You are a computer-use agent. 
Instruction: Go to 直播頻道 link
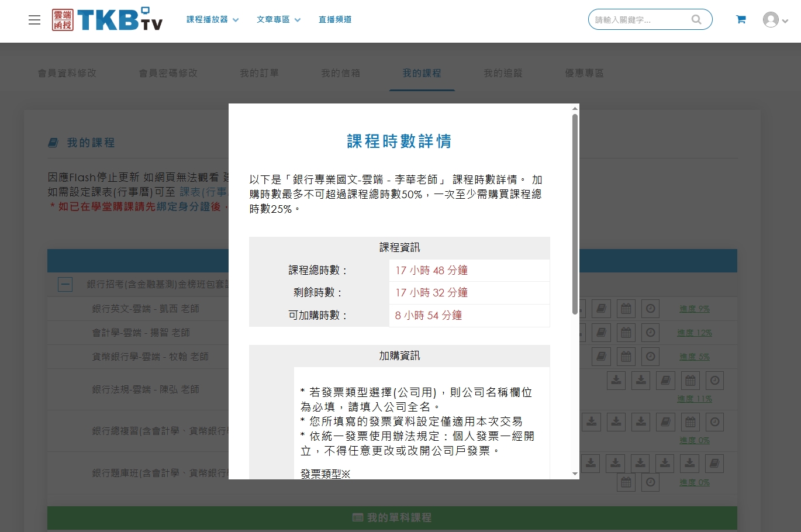pyautogui.click(x=335, y=20)
